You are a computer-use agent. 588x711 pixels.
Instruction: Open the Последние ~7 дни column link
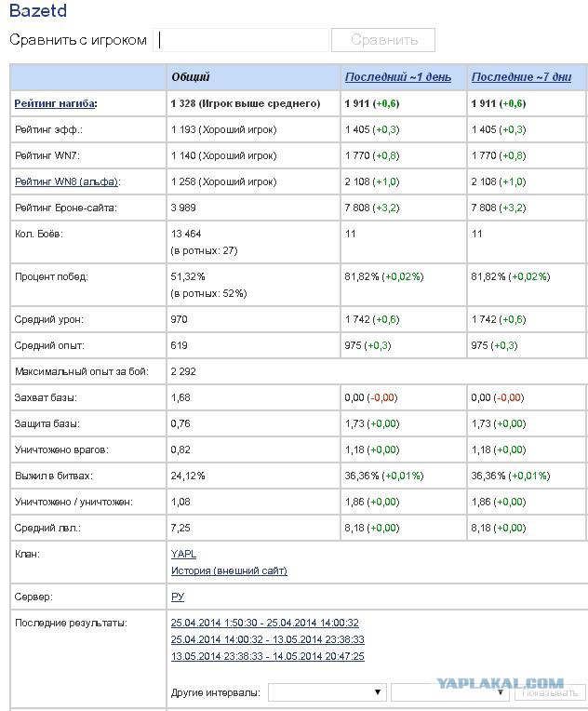(521, 76)
